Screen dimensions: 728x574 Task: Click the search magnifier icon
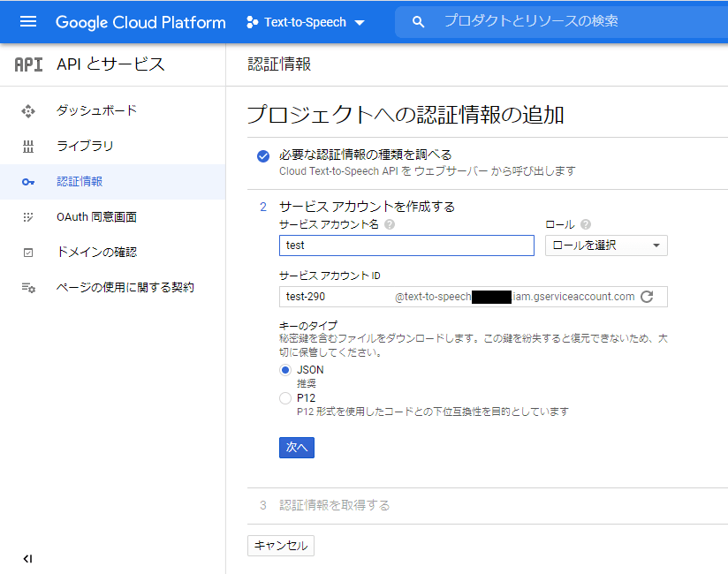[418, 22]
